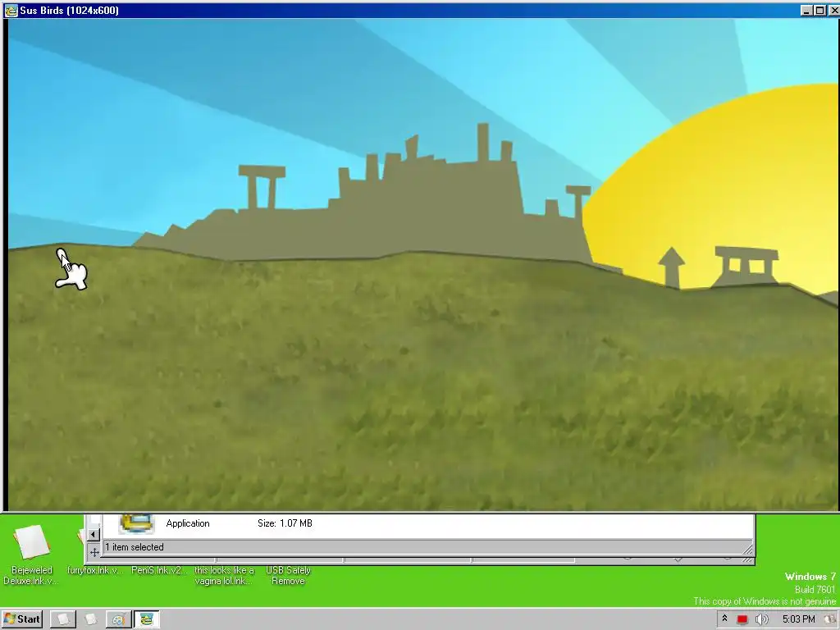Click the 'Size: 1.07 MB' text
Image resolution: width=840 pixels, height=630 pixels.
285,523
